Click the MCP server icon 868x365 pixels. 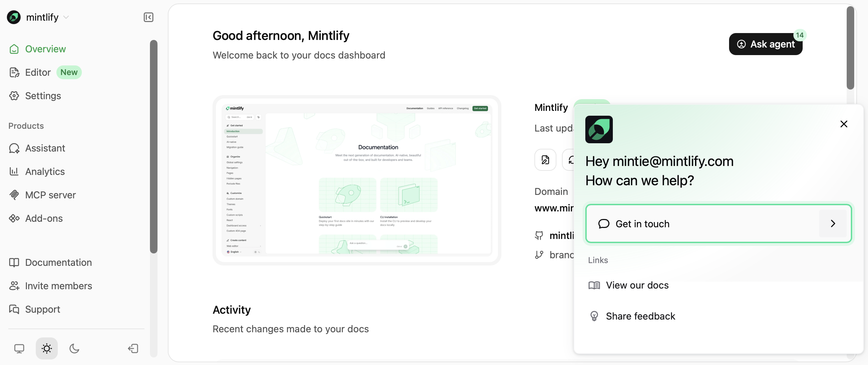click(14, 195)
